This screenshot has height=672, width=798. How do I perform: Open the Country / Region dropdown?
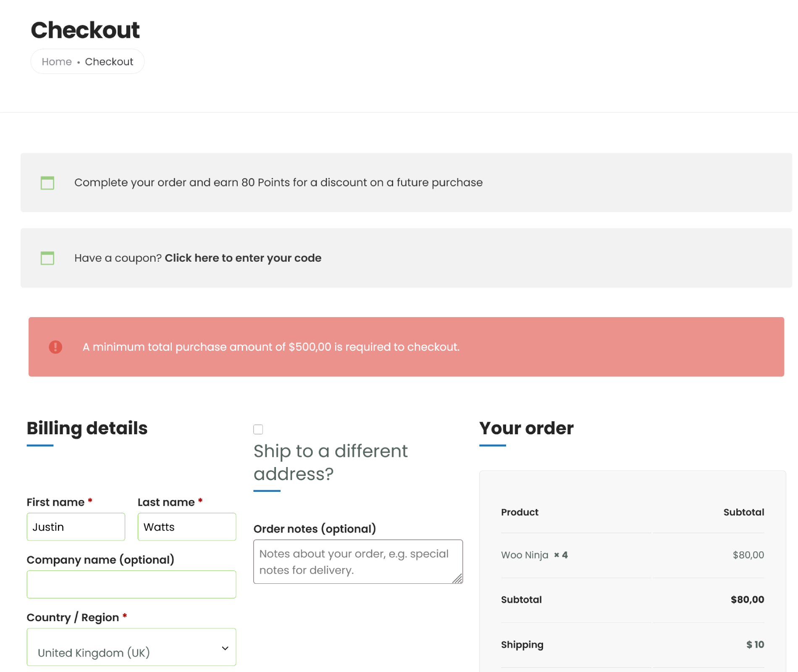tap(131, 647)
